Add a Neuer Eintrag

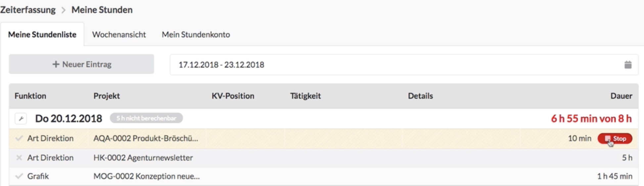(81, 64)
